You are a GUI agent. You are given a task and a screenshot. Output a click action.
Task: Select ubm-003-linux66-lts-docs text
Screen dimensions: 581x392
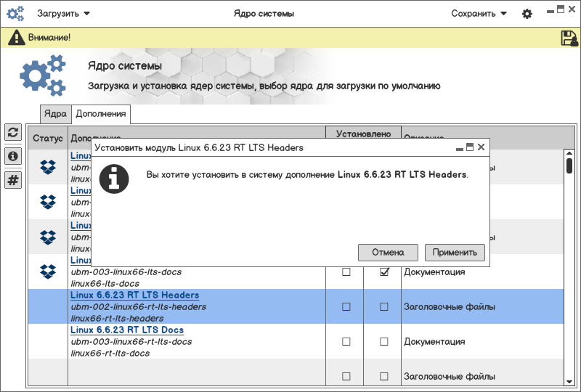pos(126,272)
